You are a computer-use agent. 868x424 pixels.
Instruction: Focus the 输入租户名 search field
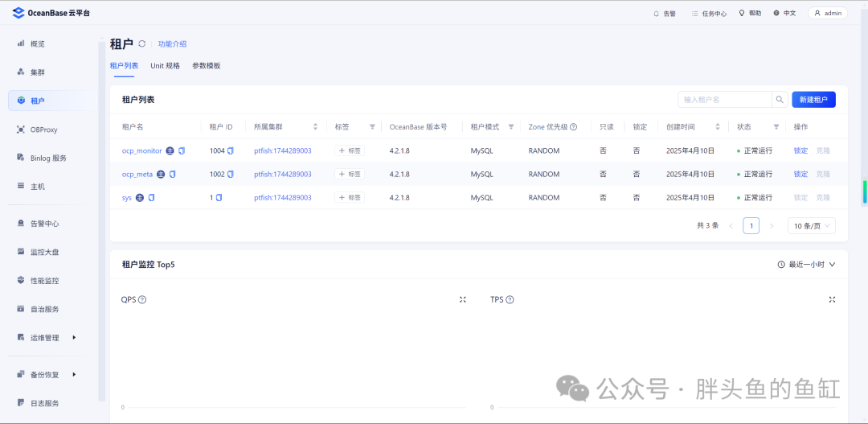point(725,100)
